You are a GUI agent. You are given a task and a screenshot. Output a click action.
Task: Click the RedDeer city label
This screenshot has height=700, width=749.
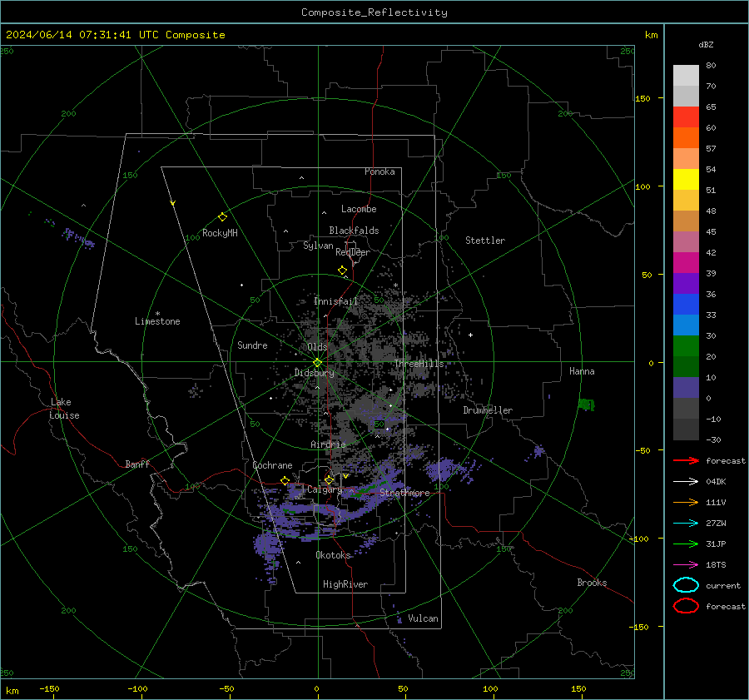click(353, 252)
